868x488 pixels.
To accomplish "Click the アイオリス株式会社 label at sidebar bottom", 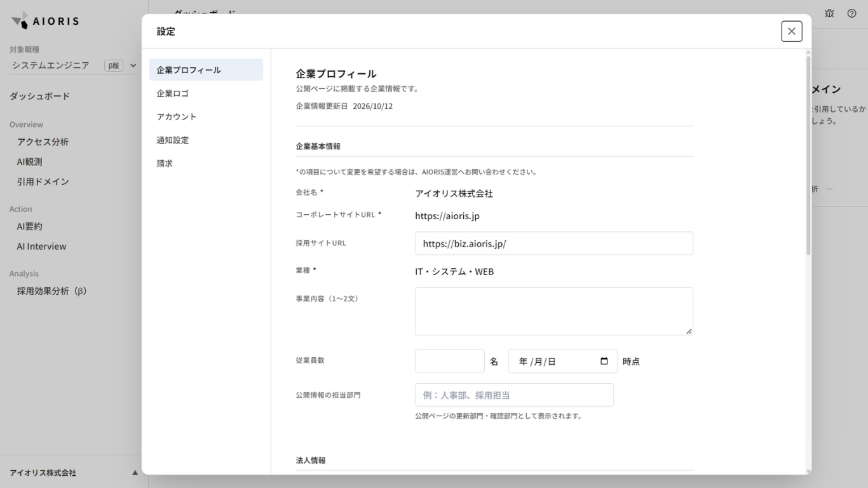I will [x=43, y=473].
